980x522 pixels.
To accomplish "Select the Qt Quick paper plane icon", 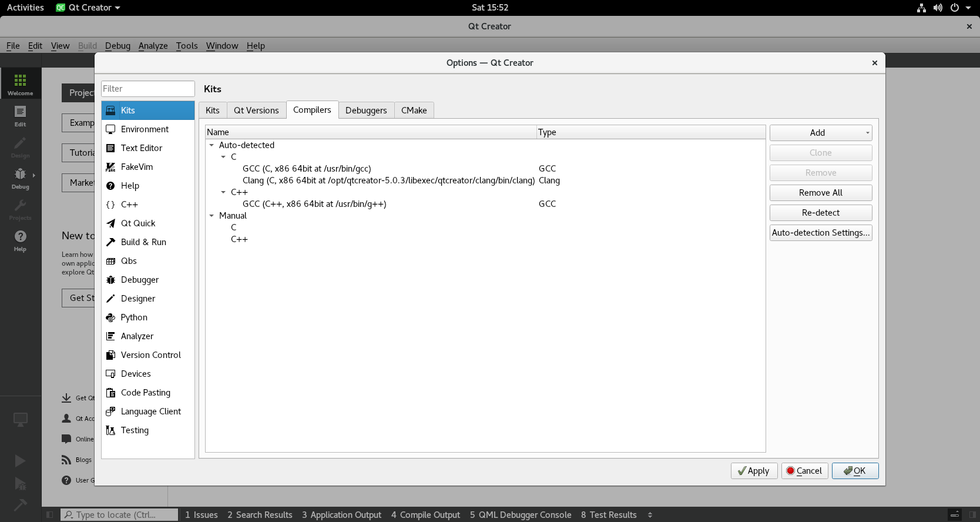I will coord(110,223).
